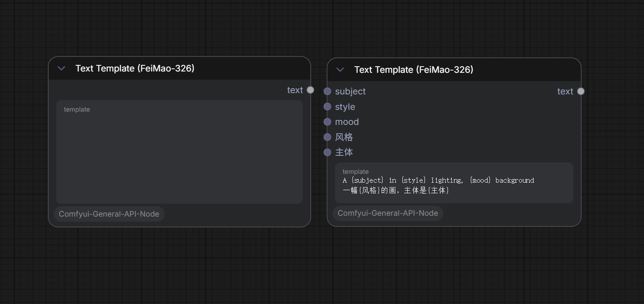The image size is (644, 304).
Task: Collapse the right Text Template node
Action: (x=340, y=70)
